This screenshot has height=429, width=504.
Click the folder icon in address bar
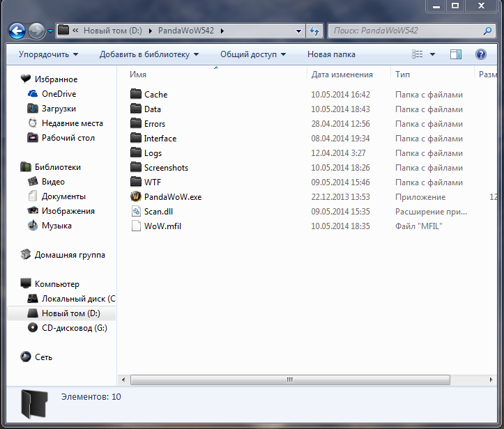coord(63,30)
